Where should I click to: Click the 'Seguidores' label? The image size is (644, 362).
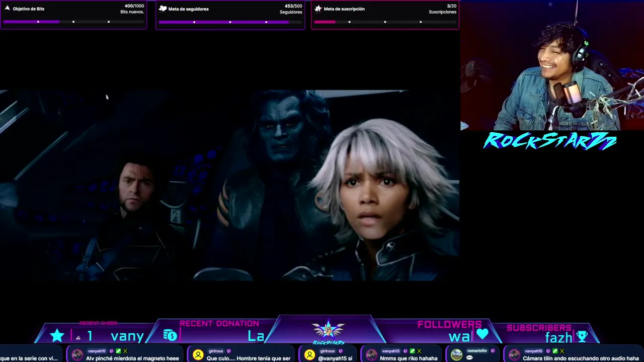[x=291, y=12]
